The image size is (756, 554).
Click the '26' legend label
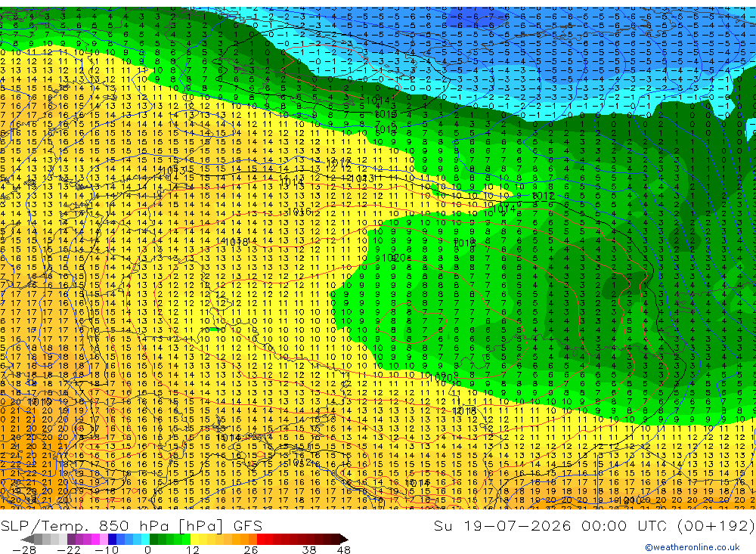(x=251, y=550)
